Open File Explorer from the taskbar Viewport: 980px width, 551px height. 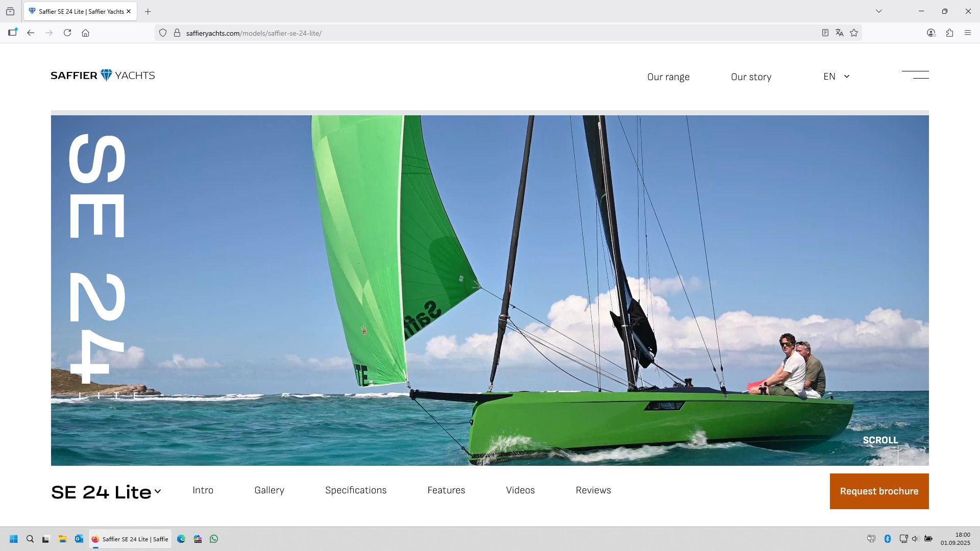62,539
